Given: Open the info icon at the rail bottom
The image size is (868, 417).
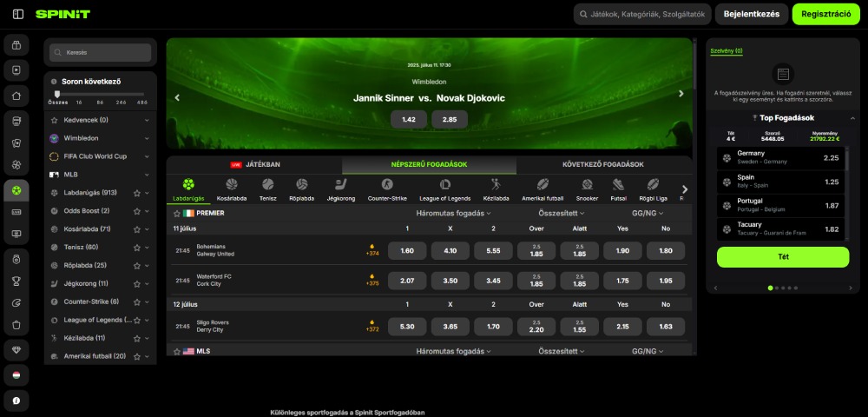Looking at the screenshot, I should click(x=16, y=400).
